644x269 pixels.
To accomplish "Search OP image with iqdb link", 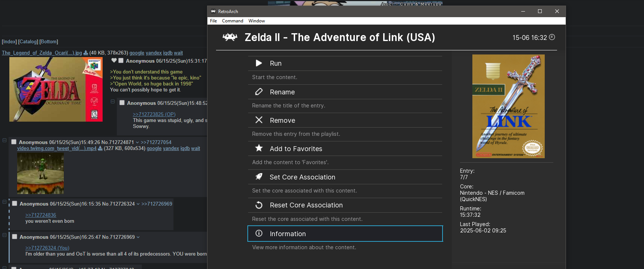I will coord(168,53).
